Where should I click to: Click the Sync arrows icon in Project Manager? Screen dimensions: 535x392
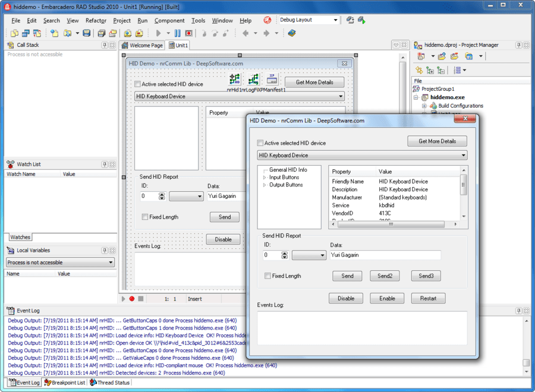tap(420, 70)
